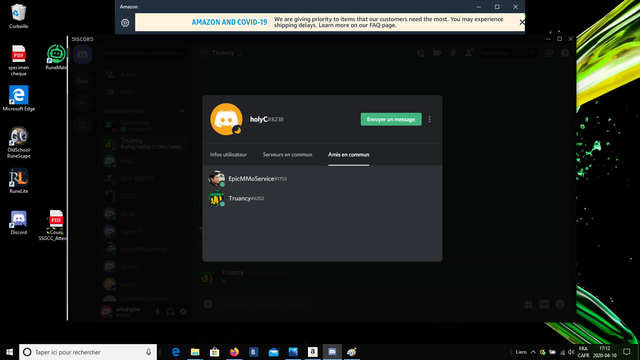Open mentions @ icon in Discord header
Image resolution: width=640 pixels, height=360 pixels.
(549, 53)
